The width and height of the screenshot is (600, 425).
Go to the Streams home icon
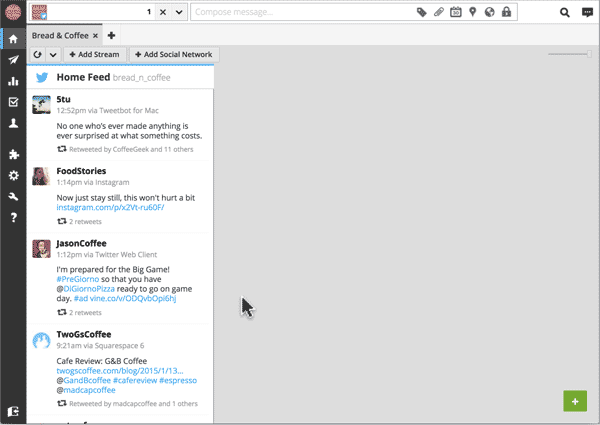13,39
